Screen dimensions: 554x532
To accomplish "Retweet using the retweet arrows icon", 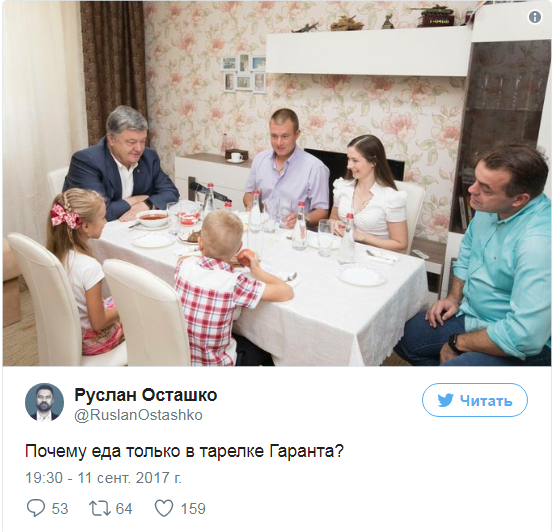I will pyautogui.click(x=99, y=508).
